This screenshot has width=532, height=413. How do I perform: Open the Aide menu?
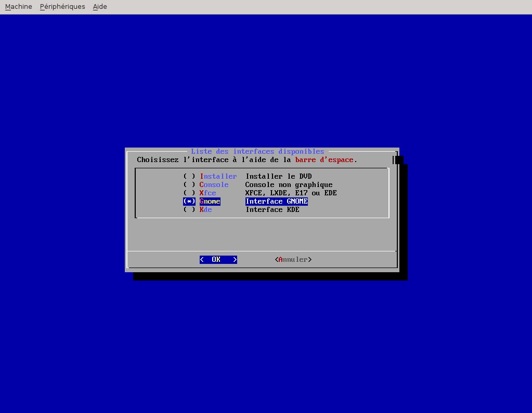coord(100,6)
